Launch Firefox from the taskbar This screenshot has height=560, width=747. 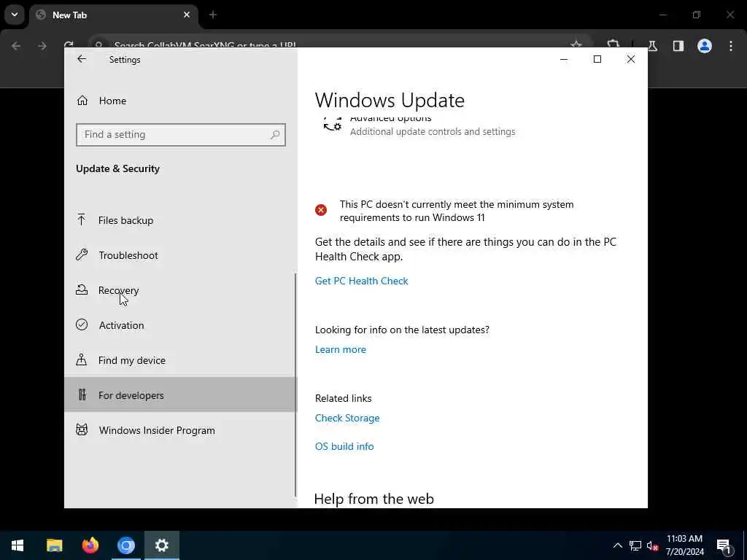[90, 545]
